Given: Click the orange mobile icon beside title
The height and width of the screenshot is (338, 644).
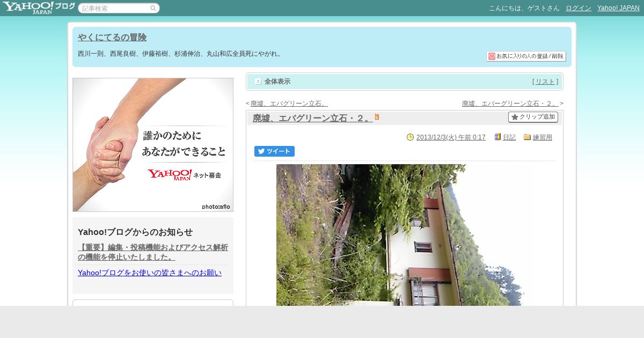Looking at the screenshot, I should click(x=377, y=117).
